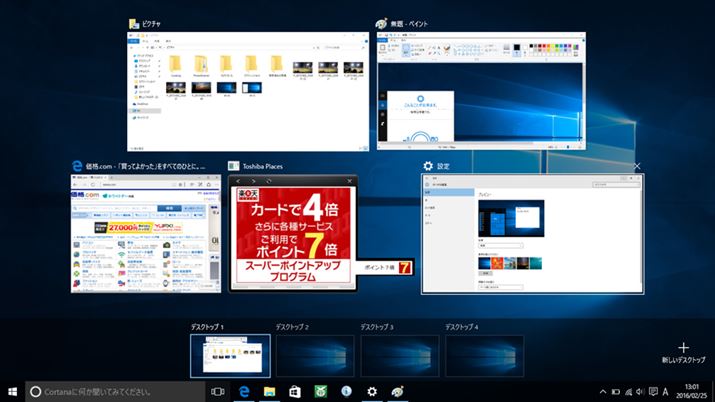715x402 pixels.
Task: Select the ピクチャ Explorer window thumbnail
Action: 248,91
